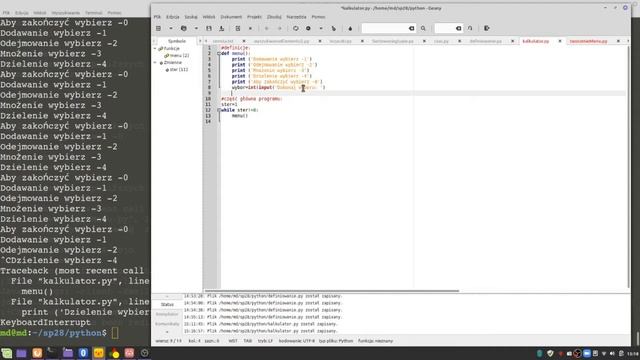Select the Kompilator message tab
This screenshot has height=360, width=640.
pyautogui.click(x=167, y=314)
